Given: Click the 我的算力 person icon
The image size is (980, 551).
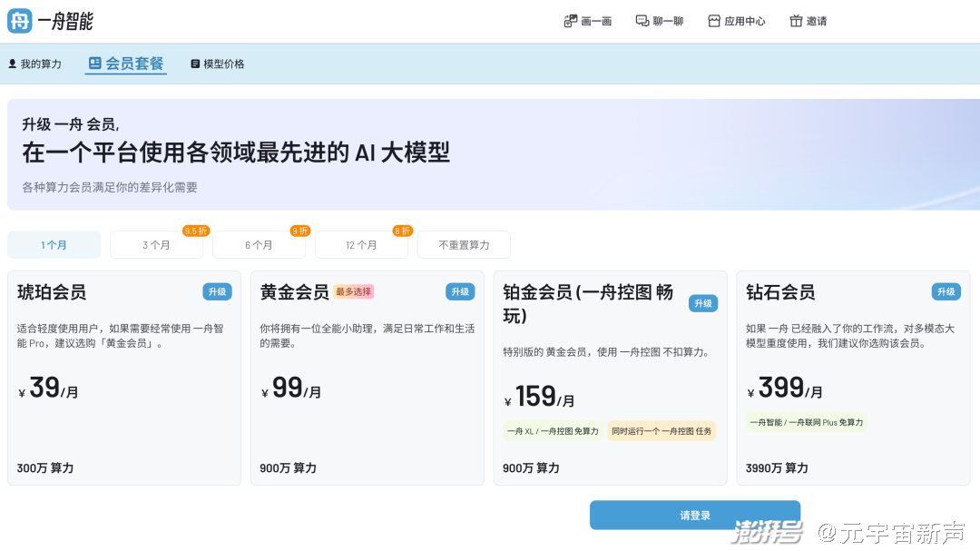Looking at the screenshot, I should pyautogui.click(x=12, y=64).
